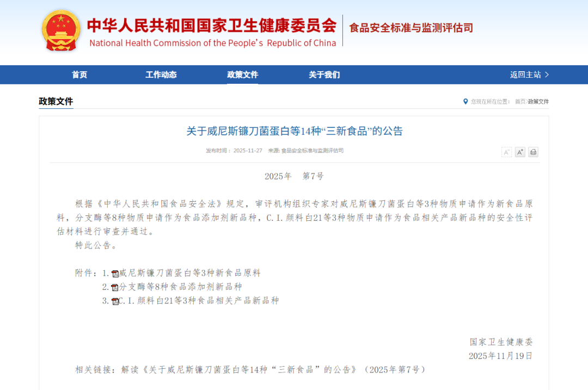Screen dimensions: 588x390
Task: Click the A+ increase font size icon
Action: pos(520,152)
